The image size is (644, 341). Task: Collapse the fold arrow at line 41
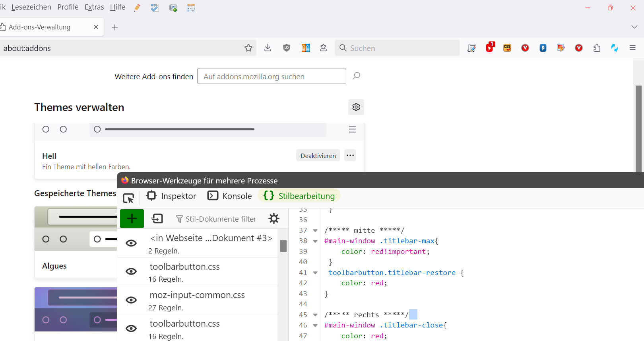coord(315,273)
